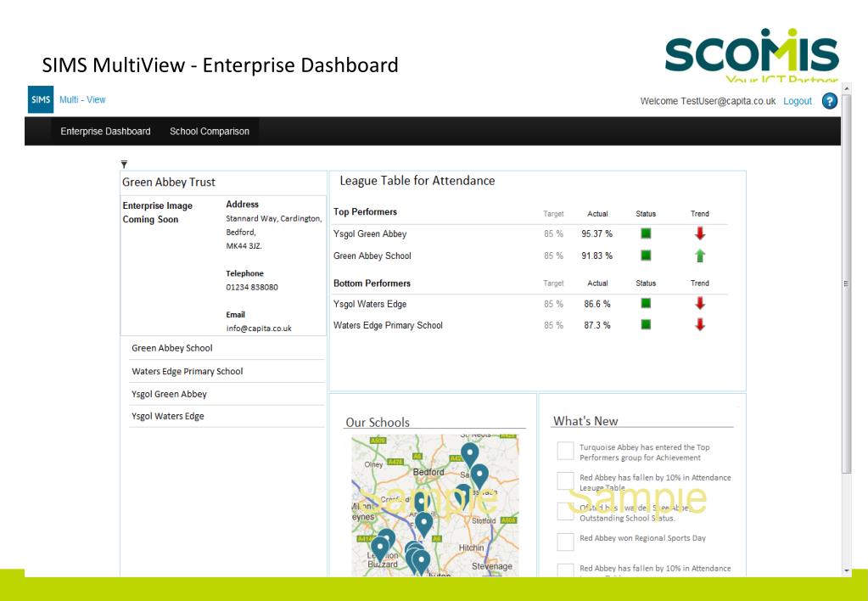
Task: Click the 95.37 % actual value
Action: (x=596, y=233)
